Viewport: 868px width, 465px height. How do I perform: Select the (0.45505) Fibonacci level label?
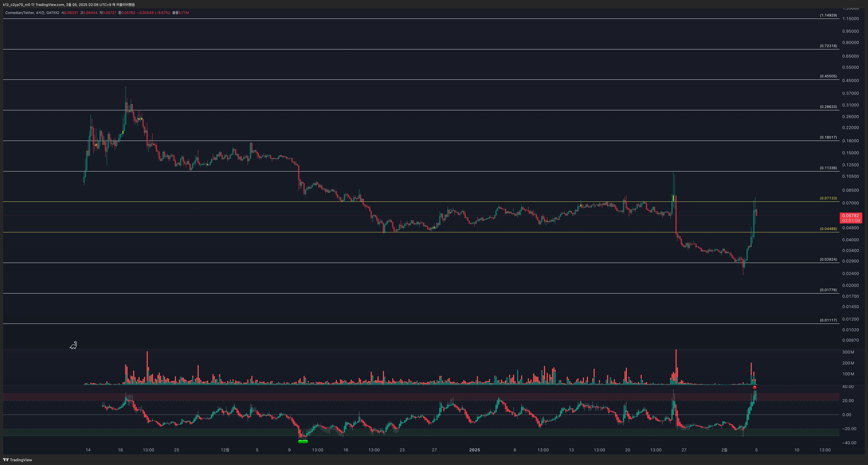pyautogui.click(x=828, y=76)
